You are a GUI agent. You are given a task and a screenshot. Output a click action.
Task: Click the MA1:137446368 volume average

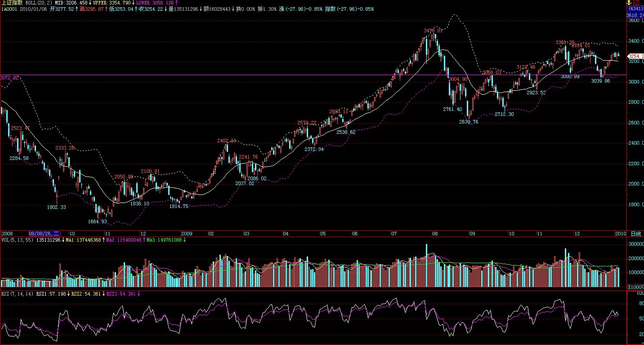pyautogui.click(x=83, y=240)
